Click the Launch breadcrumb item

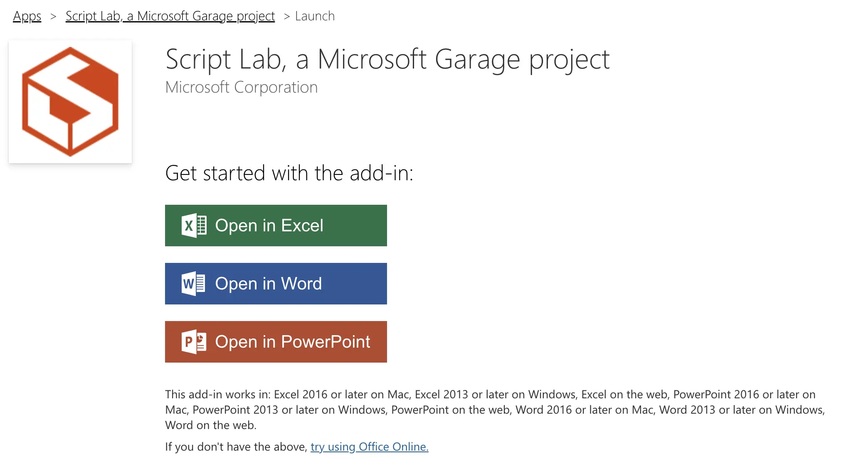click(315, 16)
